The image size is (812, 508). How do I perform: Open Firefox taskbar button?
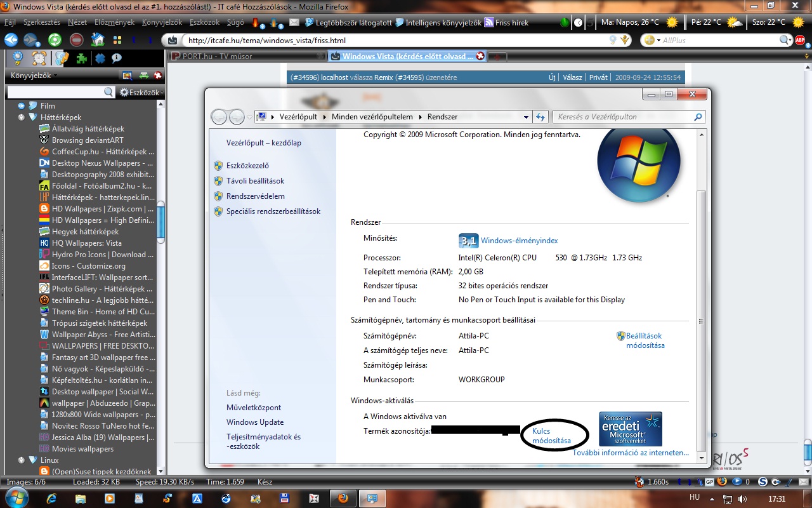[343, 499]
